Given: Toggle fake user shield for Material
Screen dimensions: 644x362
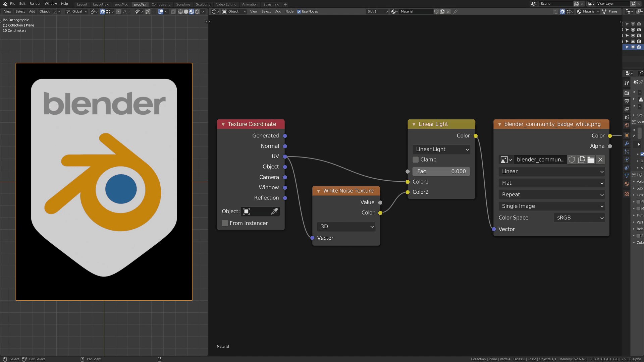Looking at the screenshot, I should coord(436,11).
